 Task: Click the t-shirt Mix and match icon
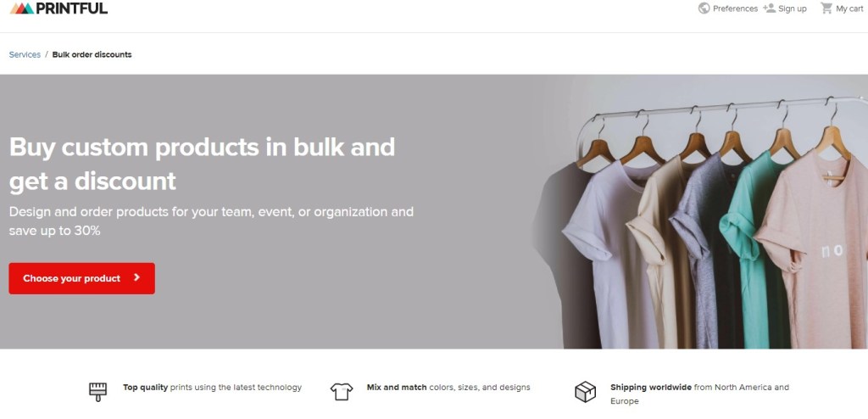[x=342, y=391]
